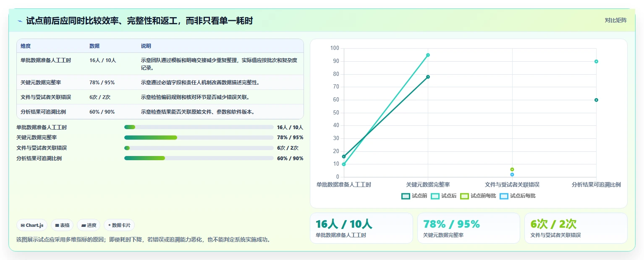The width and height of the screenshot is (644, 260).
Task: Click the 数据 column header
Action: [94, 46]
